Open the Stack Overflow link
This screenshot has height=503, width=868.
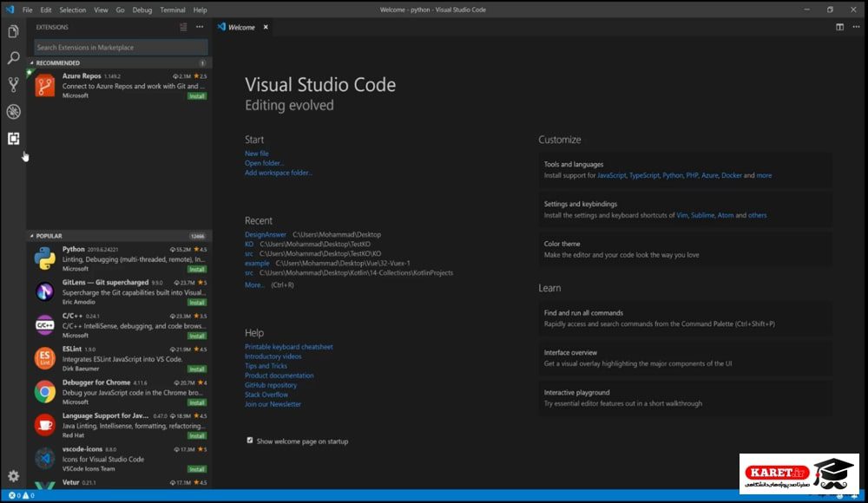click(x=266, y=395)
